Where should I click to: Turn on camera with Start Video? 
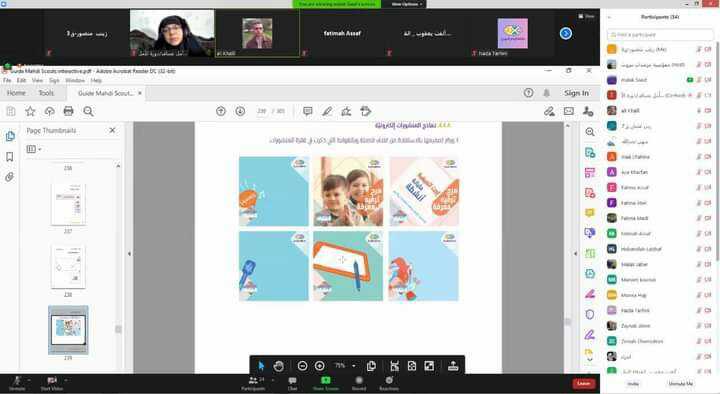point(52,383)
